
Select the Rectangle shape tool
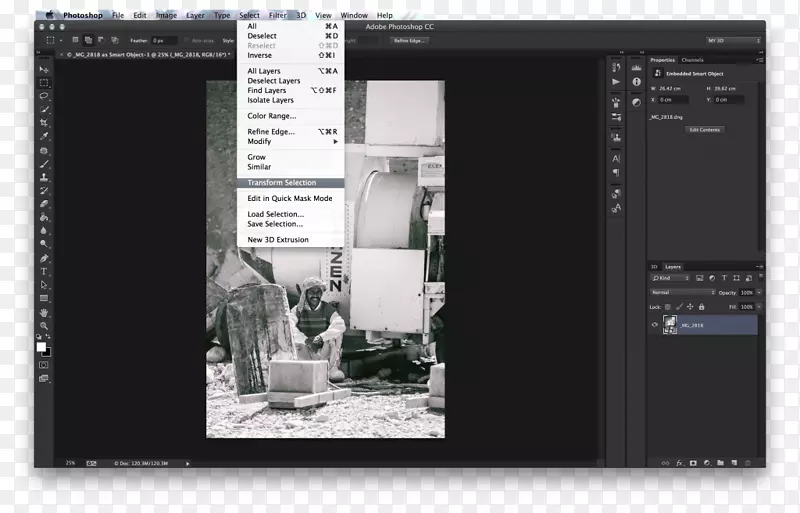pyautogui.click(x=44, y=298)
